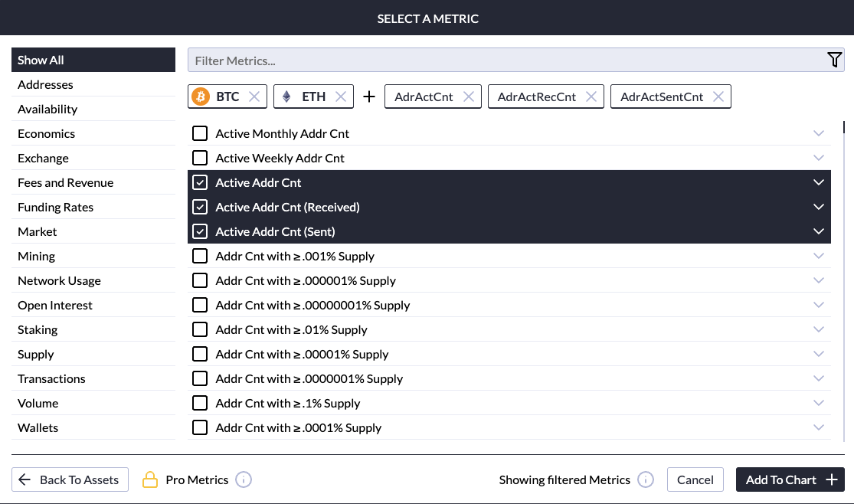Expand the Active Weekly Addr Cnt row
This screenshot has height=504, width=854.
[x=819, y=158]
